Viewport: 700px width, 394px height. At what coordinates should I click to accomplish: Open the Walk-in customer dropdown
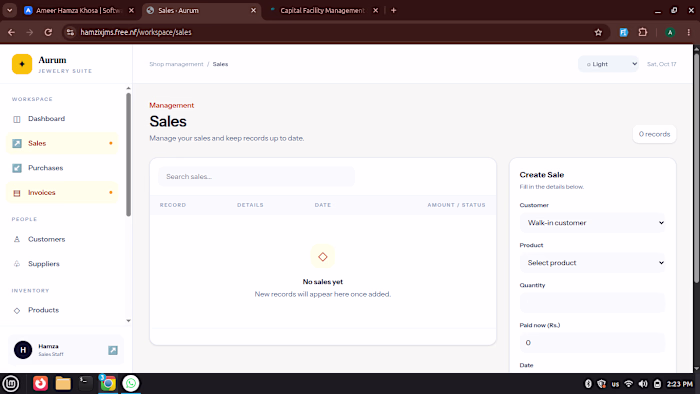(592, 223)
